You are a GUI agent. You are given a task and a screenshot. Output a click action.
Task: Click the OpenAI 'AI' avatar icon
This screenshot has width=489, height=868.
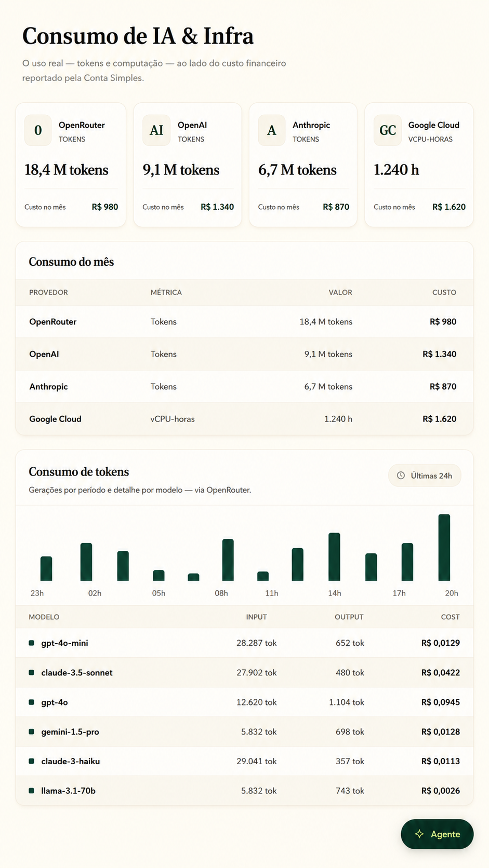pos(156,130)
